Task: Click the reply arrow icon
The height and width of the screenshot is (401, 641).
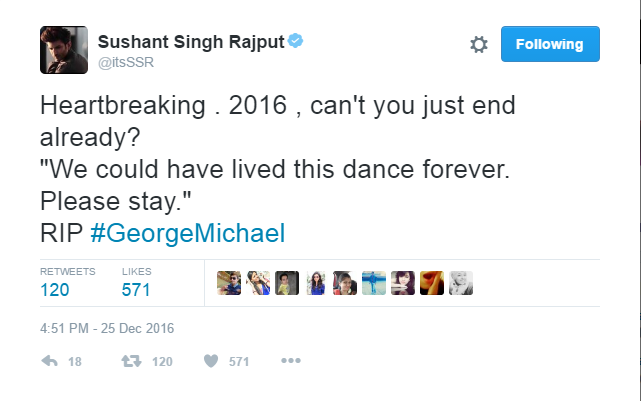Action: pos(49,361)
